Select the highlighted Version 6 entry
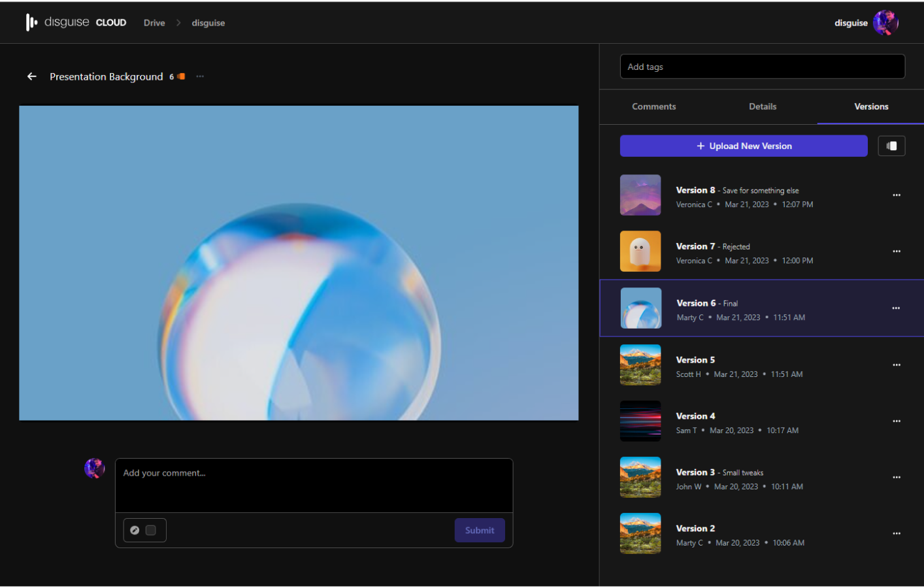Image resolution: width=924 pixels, height=588 pixels. click(751, 308)
